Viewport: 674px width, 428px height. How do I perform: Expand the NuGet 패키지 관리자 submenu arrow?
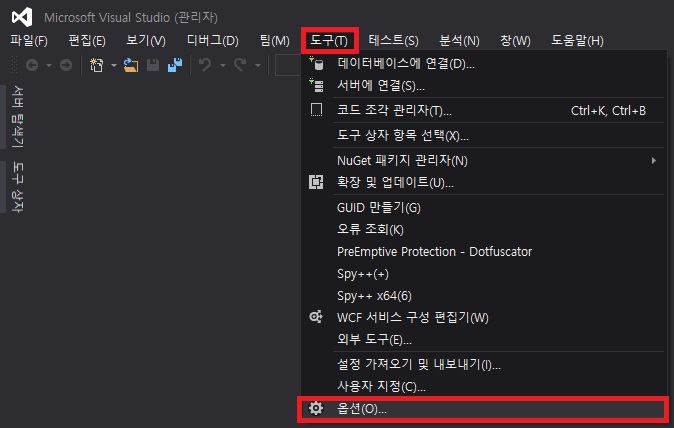coord(653,161)
